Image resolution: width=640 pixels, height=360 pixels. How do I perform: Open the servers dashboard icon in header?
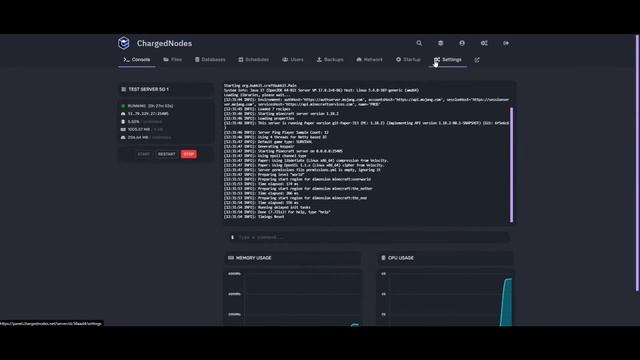(440, 43)
